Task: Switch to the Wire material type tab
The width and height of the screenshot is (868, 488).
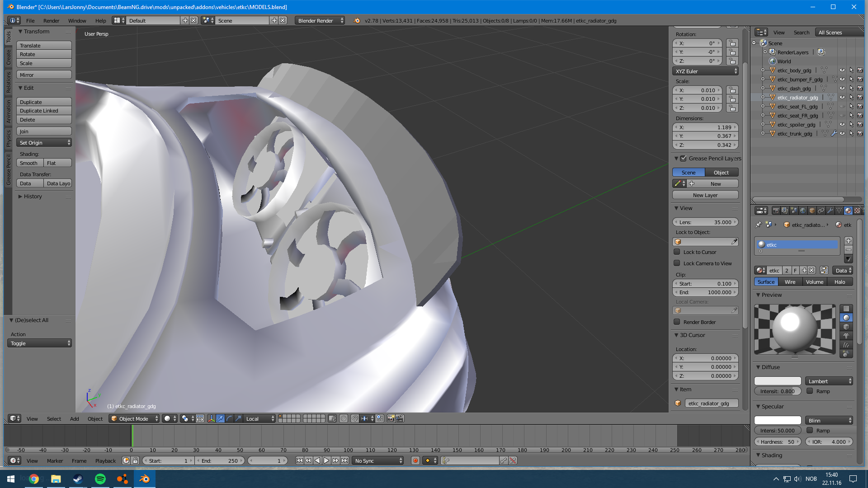Action: click(x=790, y=282)
